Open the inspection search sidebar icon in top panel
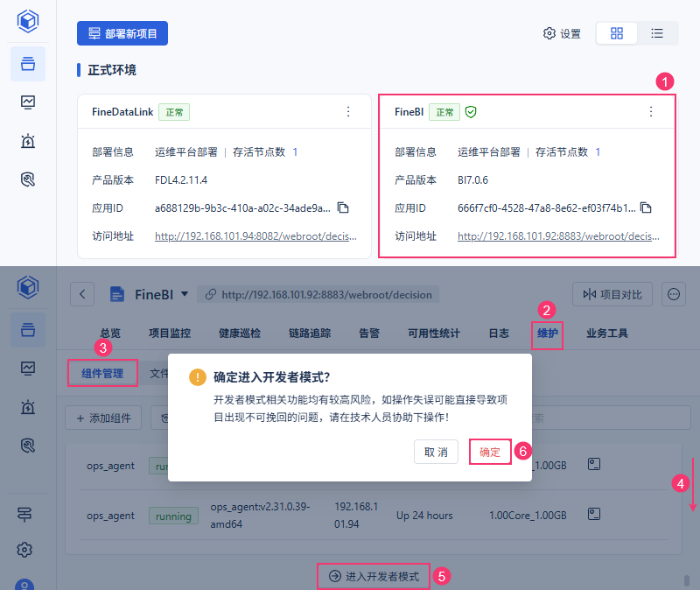This screenshot has height=590, width=700. [28, 179]
